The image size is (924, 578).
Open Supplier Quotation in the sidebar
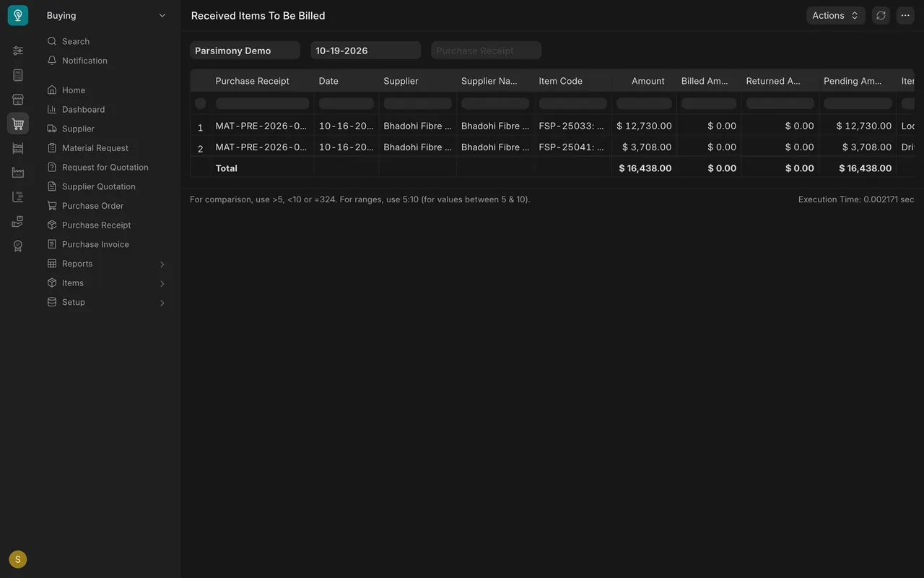click(106, 186)
